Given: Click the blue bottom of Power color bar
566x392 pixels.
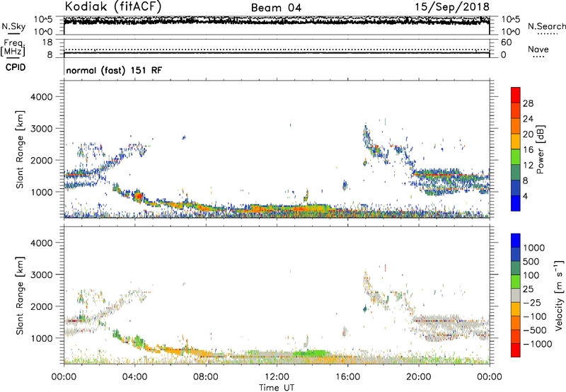Looking at the screenshot, I should [x=516, y=204].
